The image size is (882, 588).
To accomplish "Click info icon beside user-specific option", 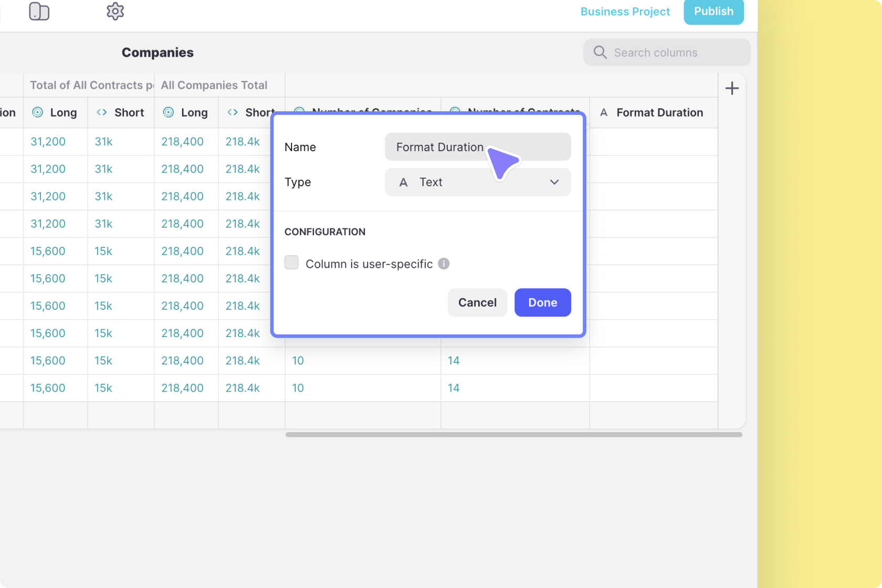I will pos(444,264).
